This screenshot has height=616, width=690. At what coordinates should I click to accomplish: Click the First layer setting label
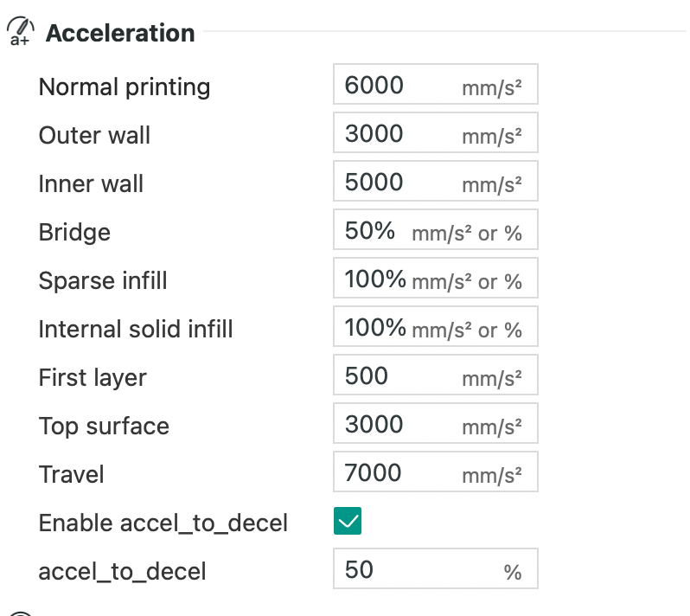coord(93,378)
